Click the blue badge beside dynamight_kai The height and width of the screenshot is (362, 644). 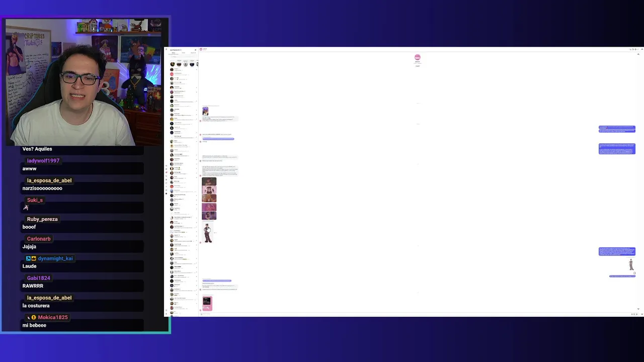(x=28, y=258)
